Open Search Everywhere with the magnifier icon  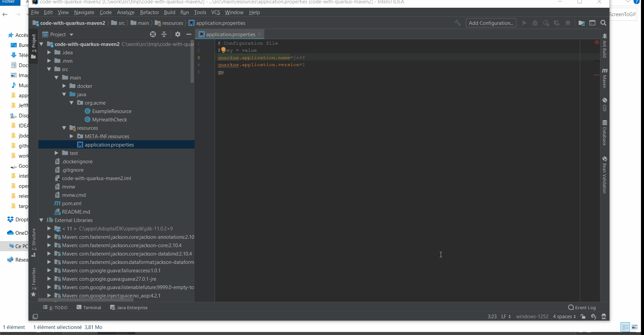point(603,23)
